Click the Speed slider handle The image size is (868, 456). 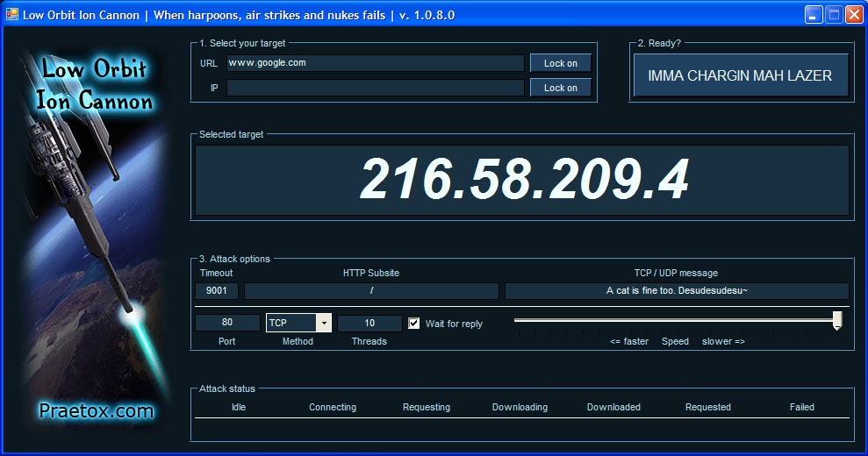point(837,320)
